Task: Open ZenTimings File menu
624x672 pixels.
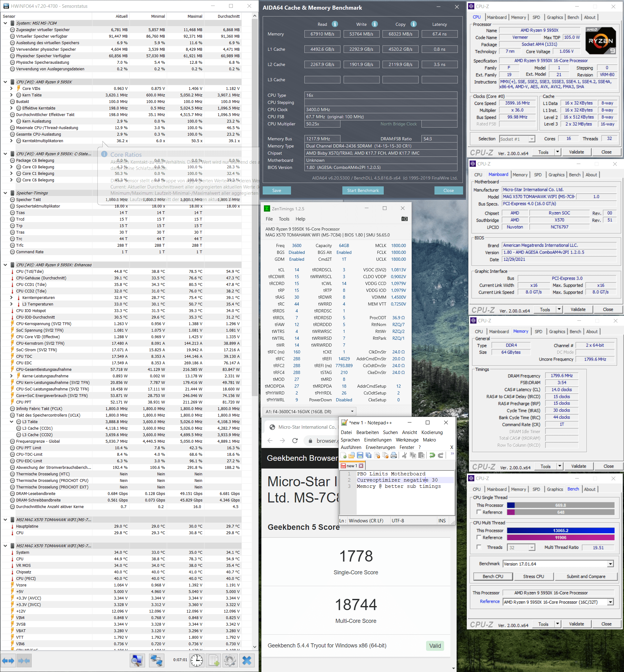Action: pyautogui.click(x=269, y=219)
